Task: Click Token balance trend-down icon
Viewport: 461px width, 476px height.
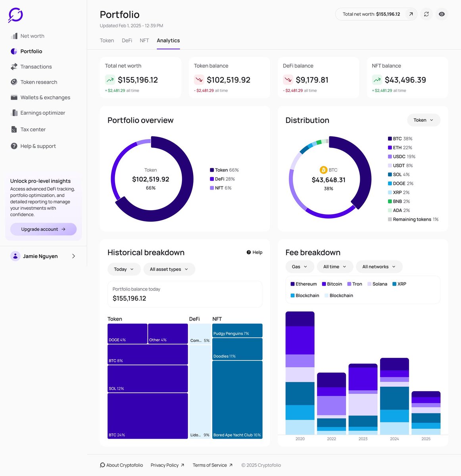Action: pos(199,80)
